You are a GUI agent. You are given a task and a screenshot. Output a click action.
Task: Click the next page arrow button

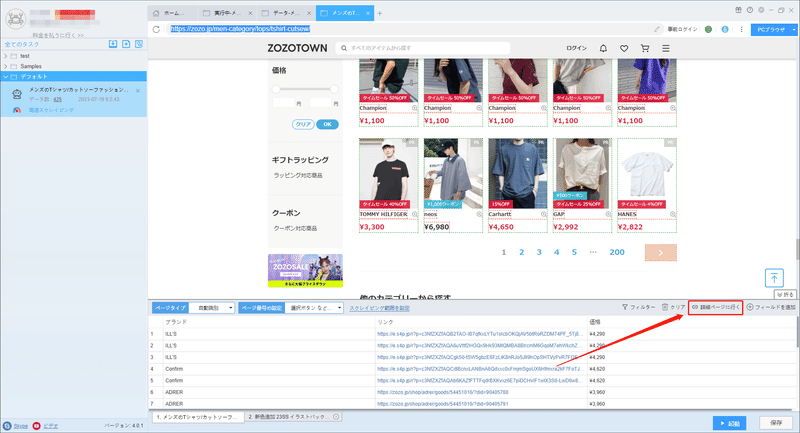661,253
